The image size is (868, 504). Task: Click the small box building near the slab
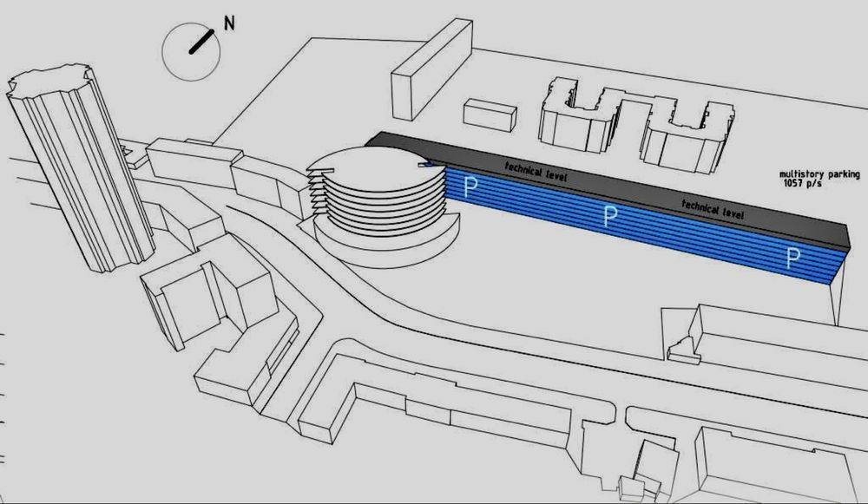[x=490, y=115]
